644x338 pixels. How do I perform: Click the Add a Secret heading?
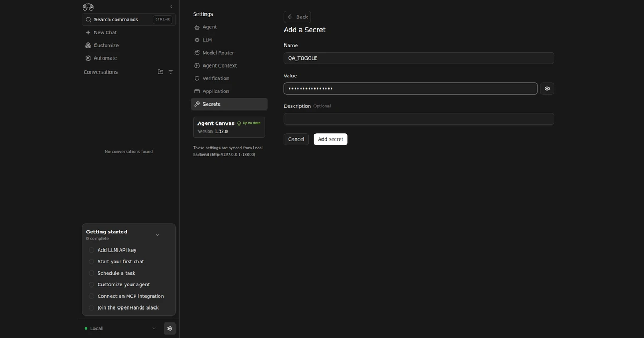(305, 30)
